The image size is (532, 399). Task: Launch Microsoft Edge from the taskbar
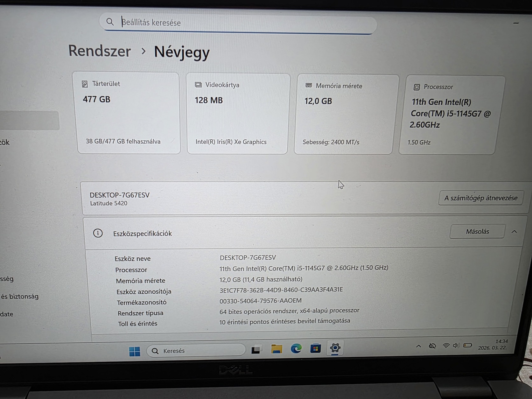[296, 349]
